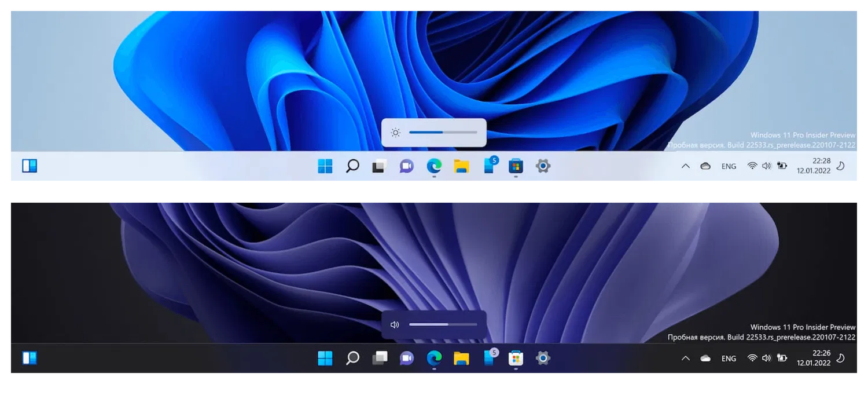
Task: Open Microsoft Store on the dark taskbar
Action: [x=516, y=359]
